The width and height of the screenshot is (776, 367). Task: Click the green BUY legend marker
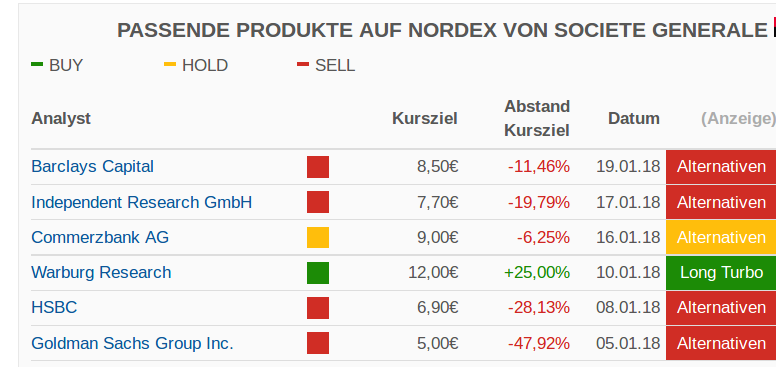tap(37, 64)
